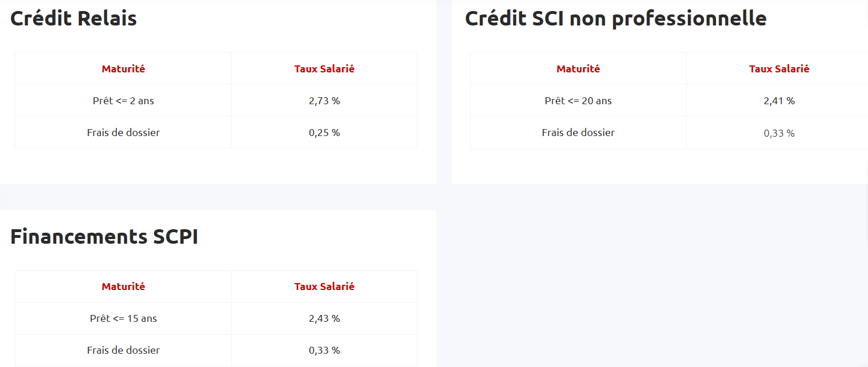Click the Crédit Relais heading
This screenshot has width=868, height=367.
pos(74,19)
